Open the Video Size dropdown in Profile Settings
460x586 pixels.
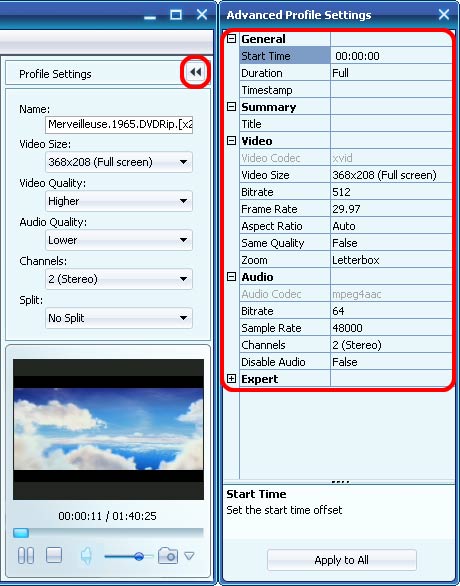119,162
